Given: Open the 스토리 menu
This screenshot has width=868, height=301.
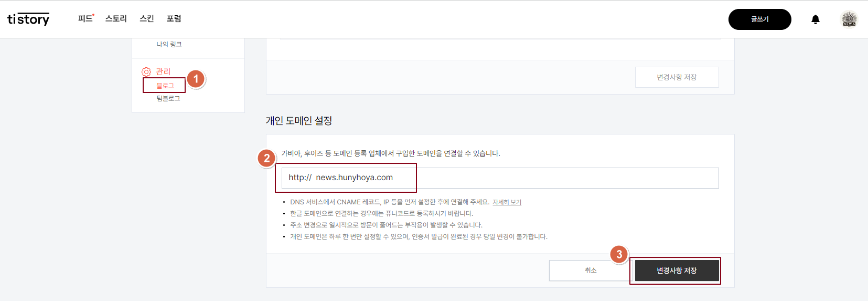Looking at the screenshot, I should click(x=116, y=19).
